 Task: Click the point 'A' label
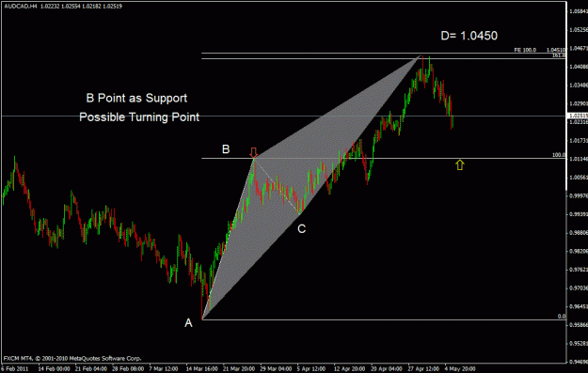pos(188,323)
